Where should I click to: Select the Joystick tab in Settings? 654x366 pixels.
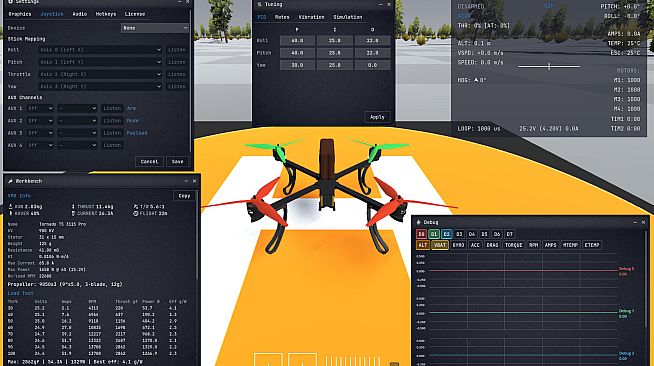[52, 14]
